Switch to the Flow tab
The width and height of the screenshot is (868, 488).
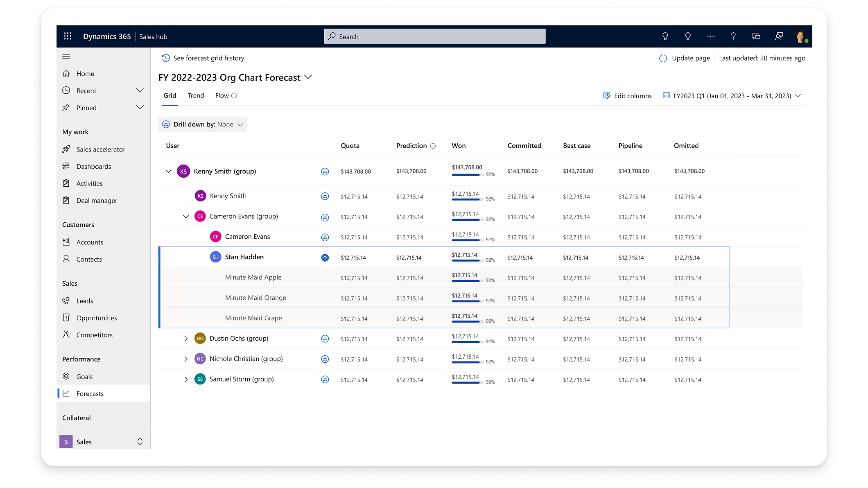click(x=222, y=96)
